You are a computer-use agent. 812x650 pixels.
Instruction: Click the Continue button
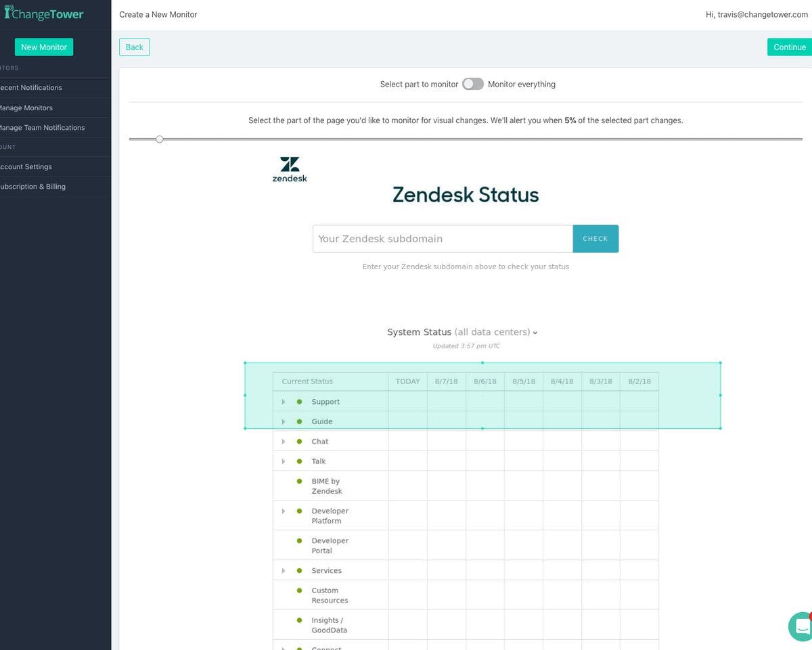(x=790, y=47)
